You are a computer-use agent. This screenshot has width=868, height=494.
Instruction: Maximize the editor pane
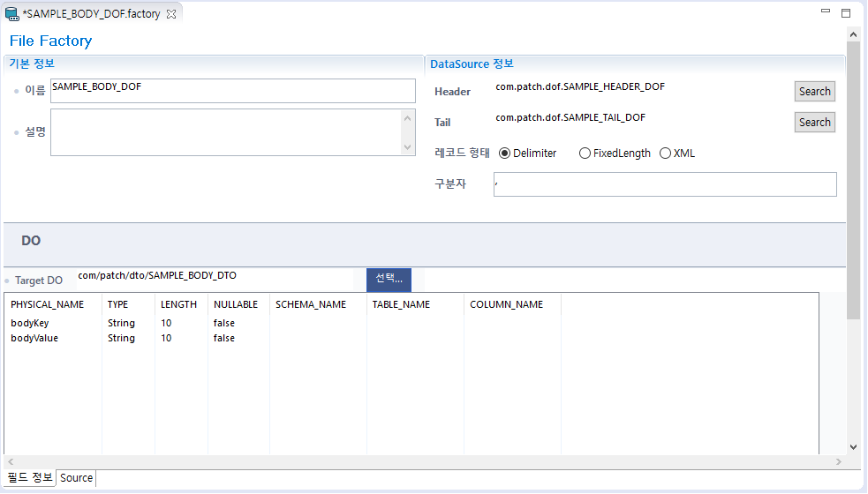click(846, 13)
